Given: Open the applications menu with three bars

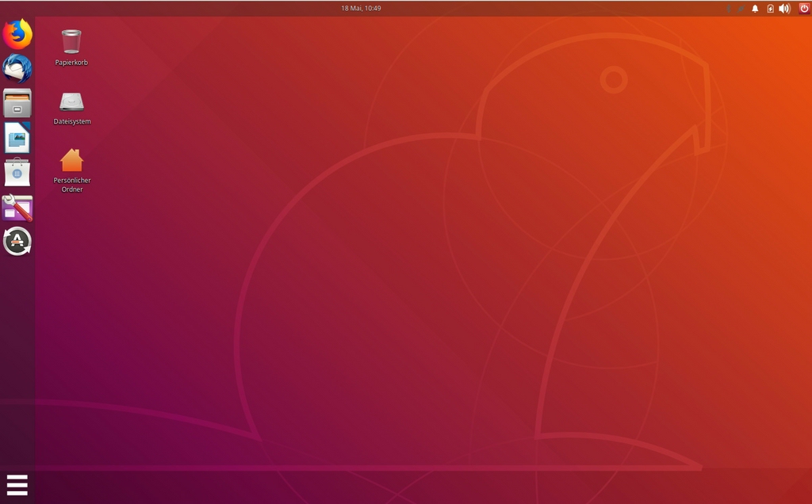Looking at the screenshot, I should tap(17, 485).
